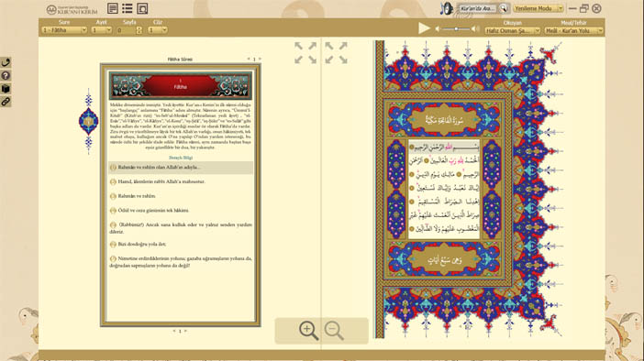Open the Ayet number dropdown

(102, 30)
